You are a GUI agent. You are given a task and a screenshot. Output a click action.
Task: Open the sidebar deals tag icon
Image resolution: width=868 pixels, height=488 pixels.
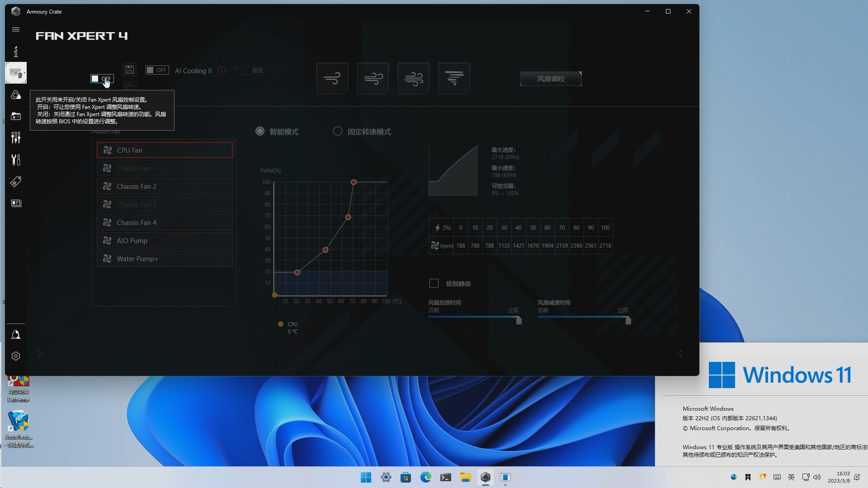[16, 182]
